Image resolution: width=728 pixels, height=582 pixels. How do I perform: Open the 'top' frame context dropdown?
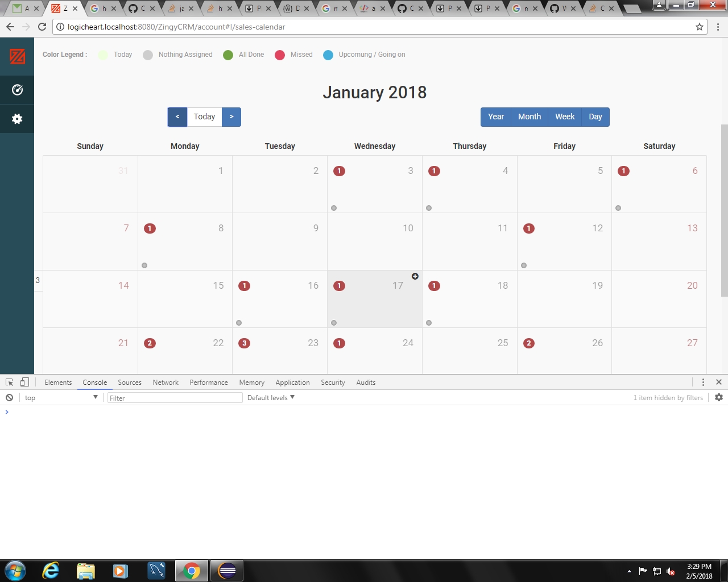tap(60, 397)
